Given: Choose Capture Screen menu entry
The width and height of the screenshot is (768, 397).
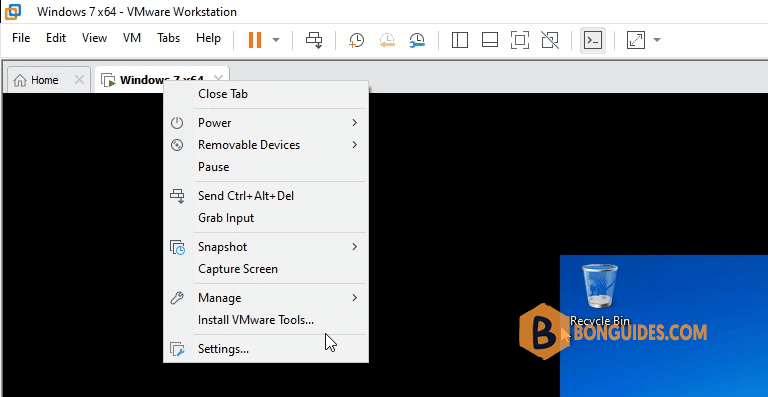Looking at the screenshot, I should click(x=266, y=269).
